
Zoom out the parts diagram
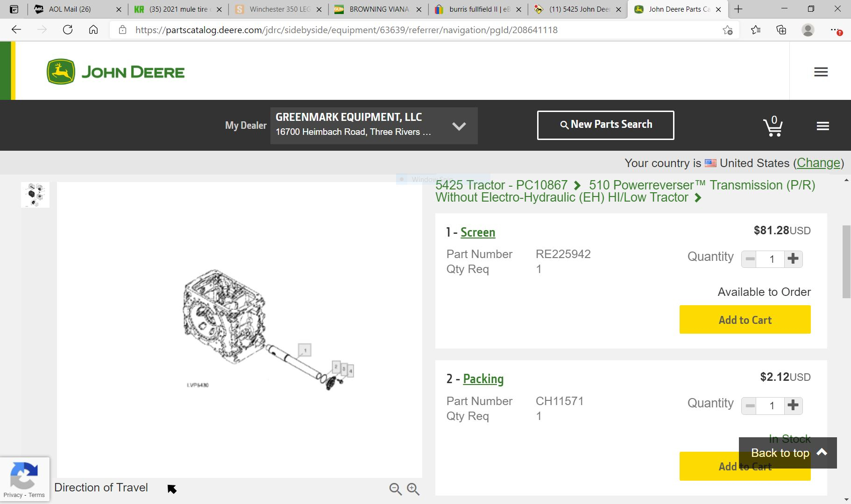[x=395, y=489]
